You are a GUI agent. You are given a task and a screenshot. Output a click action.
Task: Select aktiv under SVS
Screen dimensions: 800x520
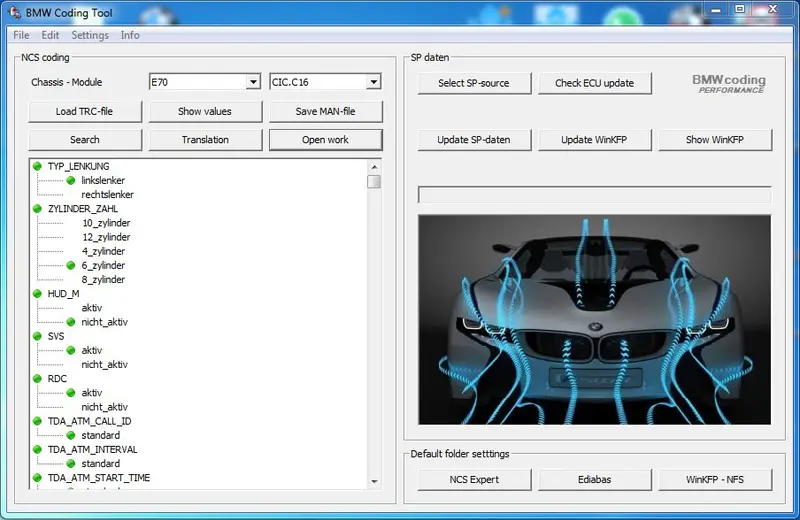point(92,350)
